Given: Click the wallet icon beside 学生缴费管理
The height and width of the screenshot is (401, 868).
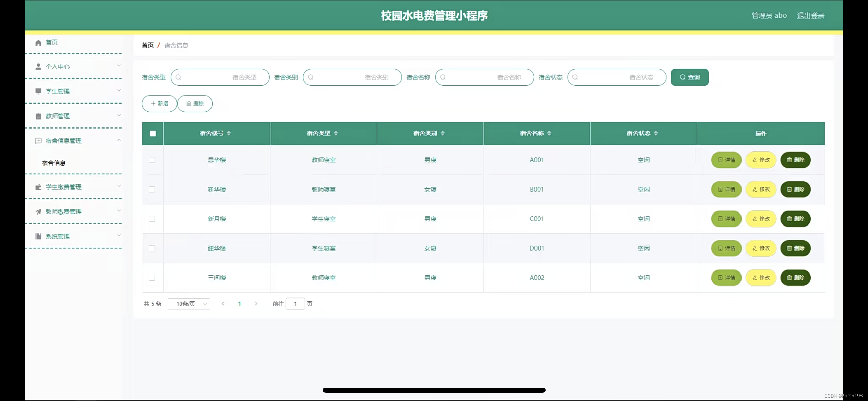Looking at the screenshot, I should tap(38, 187).
